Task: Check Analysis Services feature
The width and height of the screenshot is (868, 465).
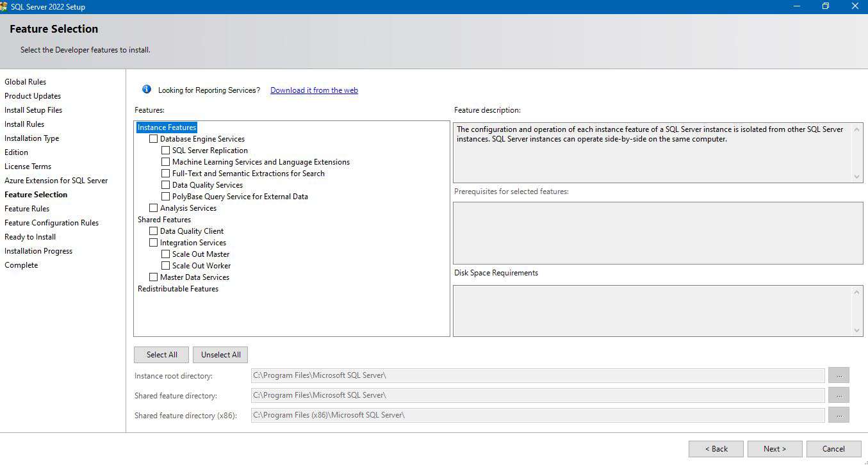Action: (153, 208)
